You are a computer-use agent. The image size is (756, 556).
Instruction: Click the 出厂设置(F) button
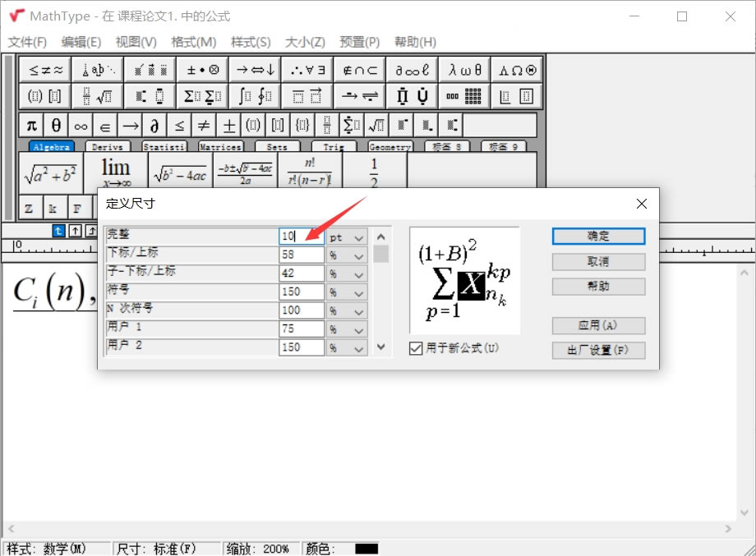point(598,351)
